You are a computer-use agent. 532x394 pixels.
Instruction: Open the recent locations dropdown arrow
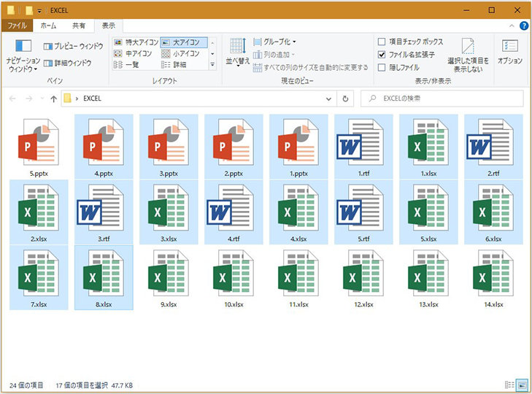tap(42, 98)
